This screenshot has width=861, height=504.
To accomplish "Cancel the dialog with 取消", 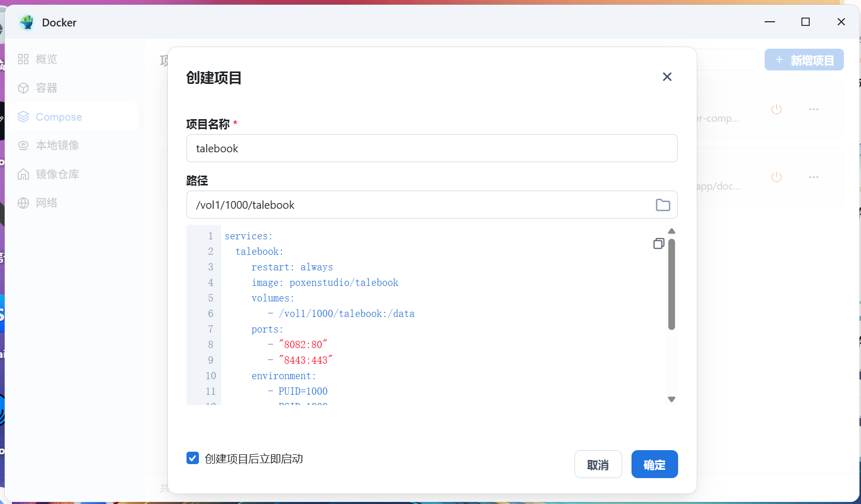I will click(598, 464).
